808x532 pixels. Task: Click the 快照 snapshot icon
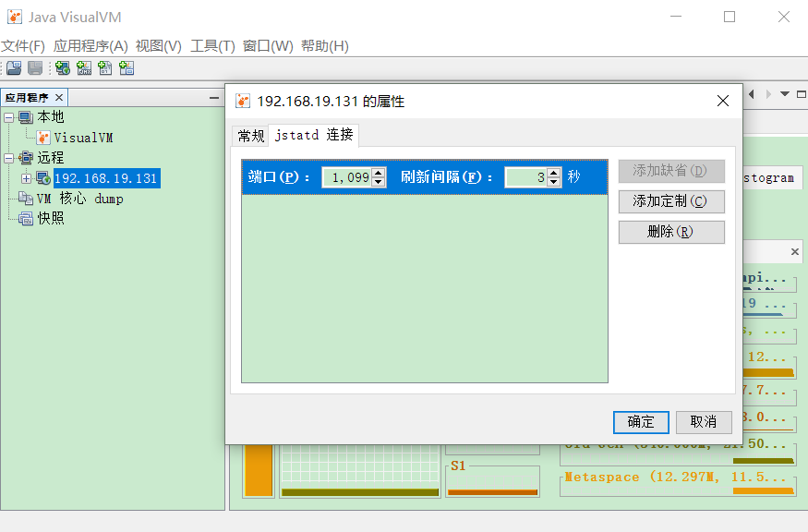point(26,219)
